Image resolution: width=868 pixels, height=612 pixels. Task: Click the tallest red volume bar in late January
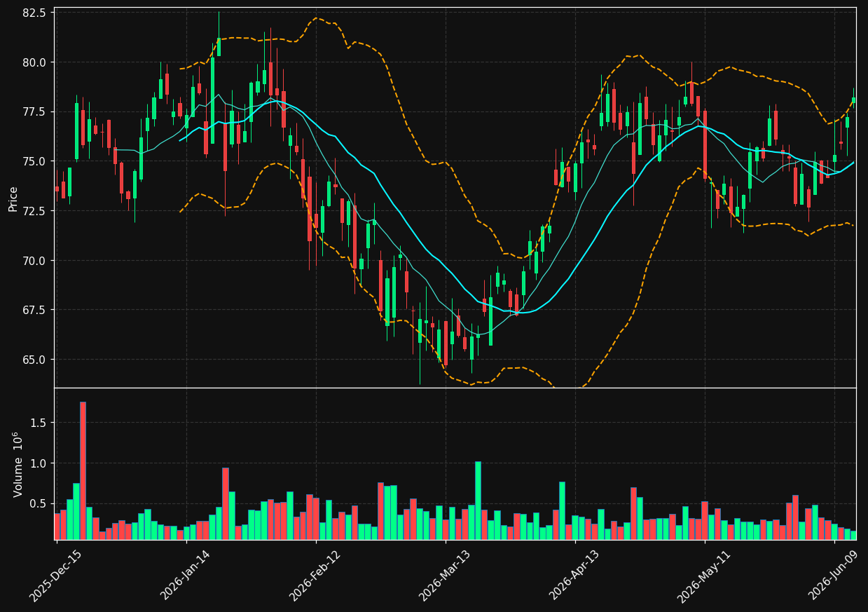coord(225,503)
